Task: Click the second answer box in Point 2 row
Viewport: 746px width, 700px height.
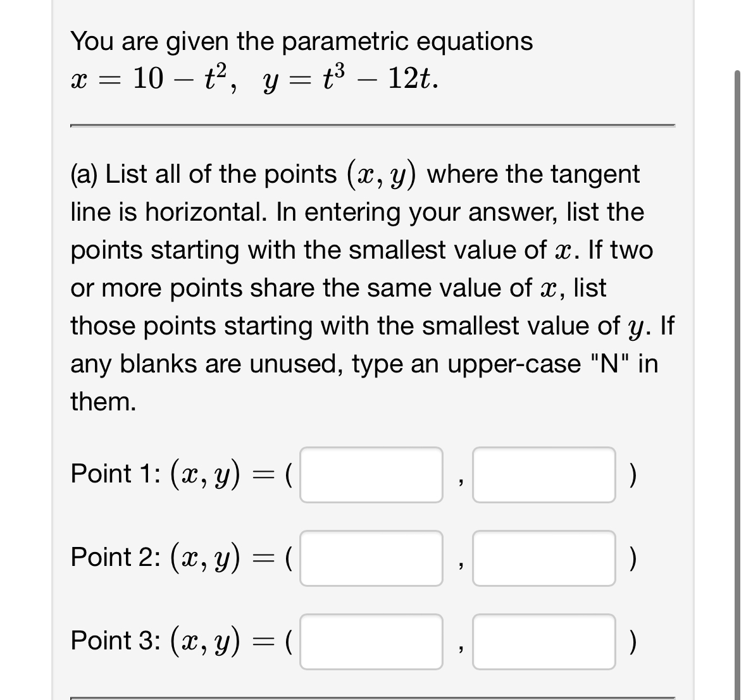Action: tap(544, 558)
